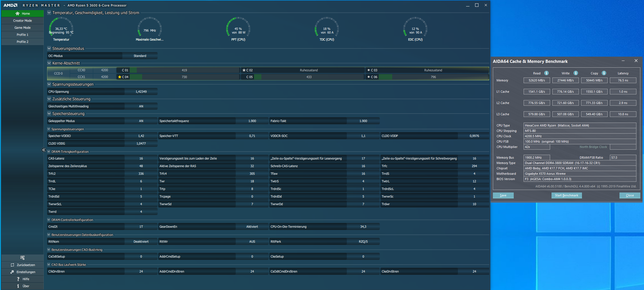
Task: Collapse the Steuerungsmodus section
Action: (x=49, y=48)
